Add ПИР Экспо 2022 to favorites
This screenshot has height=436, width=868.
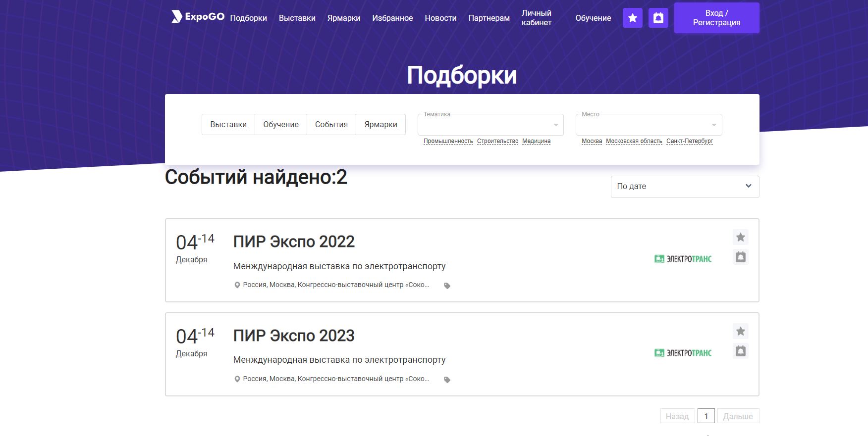click(x=740, y=238)
